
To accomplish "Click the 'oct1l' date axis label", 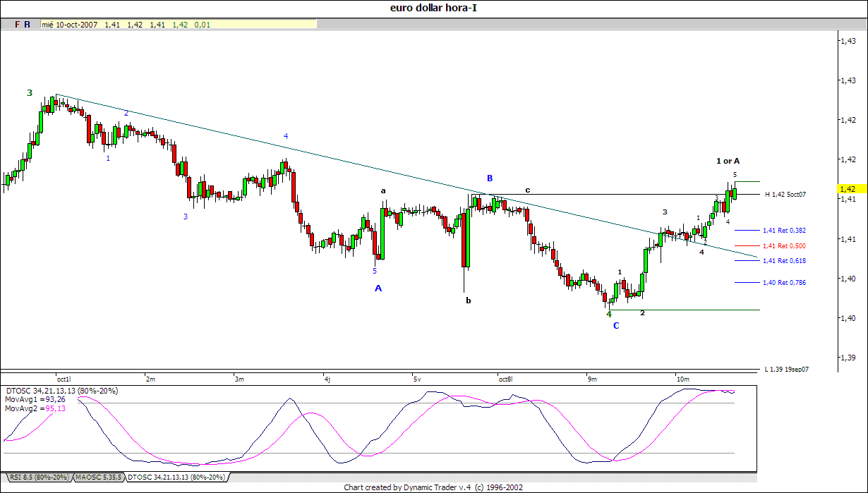I will 64,379.
